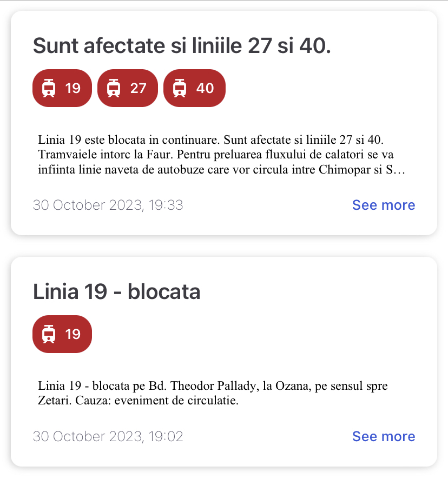The height and width of the screenshot is (479, 448).
Task: Click the '30 October 2023, 19:02' timestamp
Action: point(108,436)
